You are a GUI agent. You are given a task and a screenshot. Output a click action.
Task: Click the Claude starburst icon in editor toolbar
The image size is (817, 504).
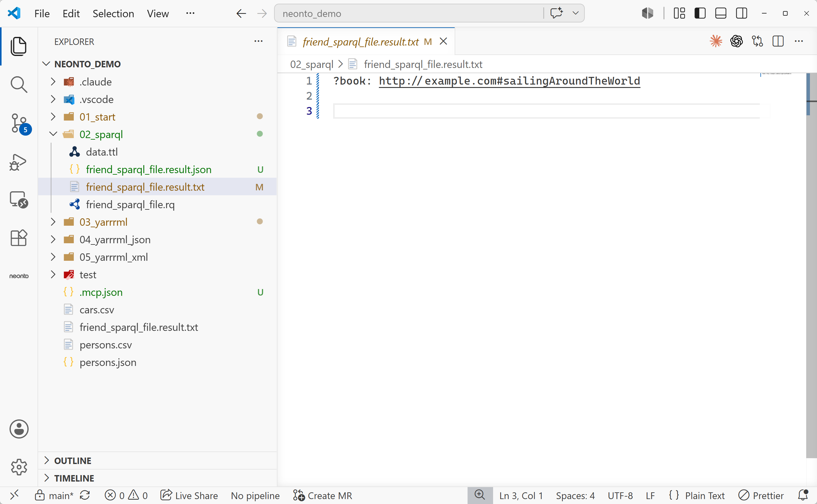(716, 41)
